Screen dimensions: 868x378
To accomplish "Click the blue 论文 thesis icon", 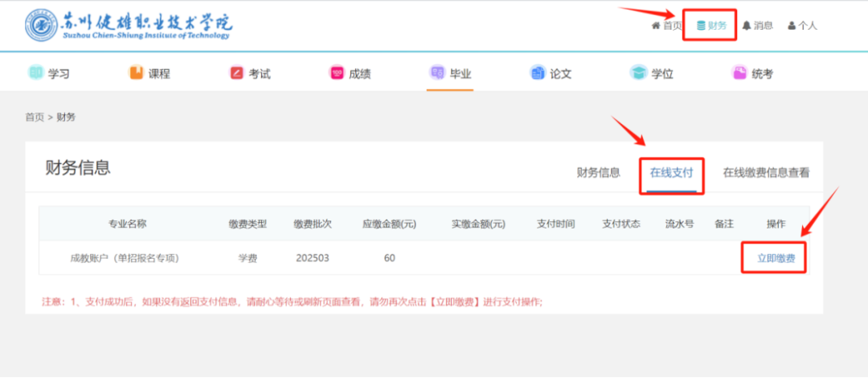I will pos(538,73).
